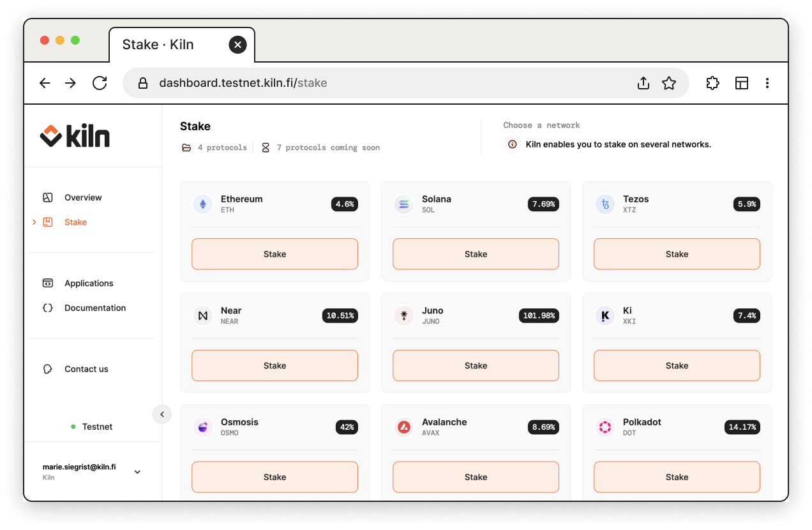Click the 'Choose a network' label

coord(541,125)
